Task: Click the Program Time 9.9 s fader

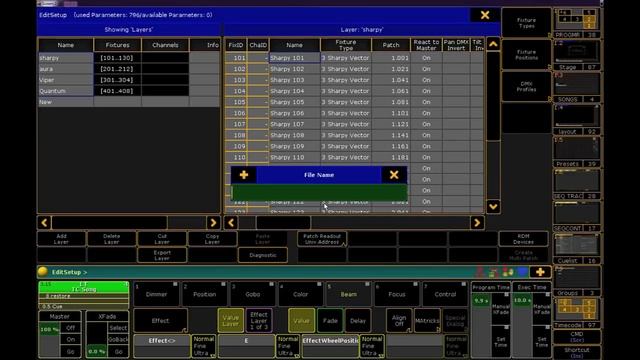Action: point(481,326)
